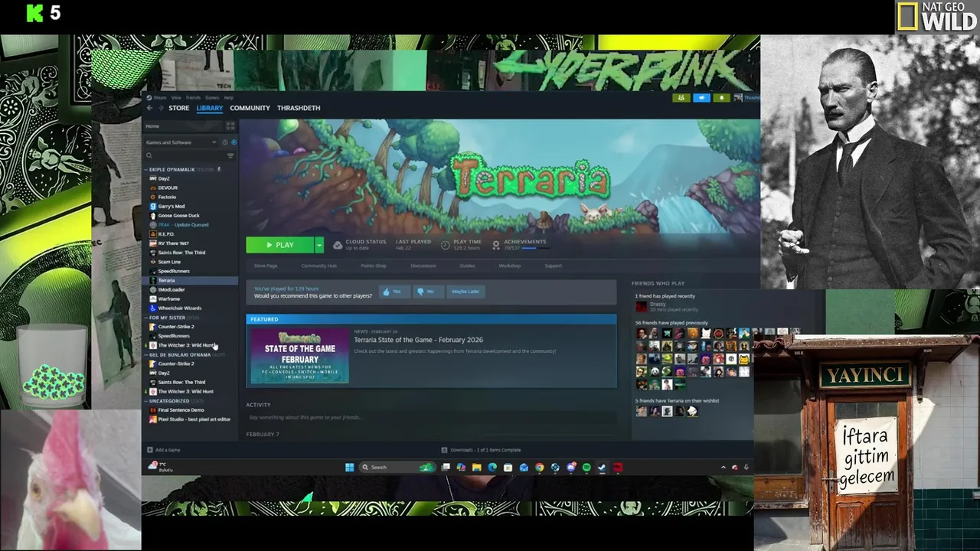Toggle sort by recent clock icon

pos(224,142)
